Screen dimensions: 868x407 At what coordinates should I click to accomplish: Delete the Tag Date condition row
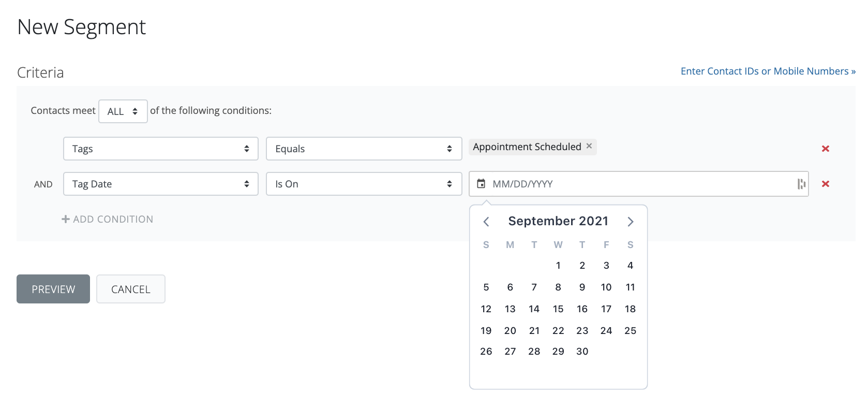(x=825, y=184)
